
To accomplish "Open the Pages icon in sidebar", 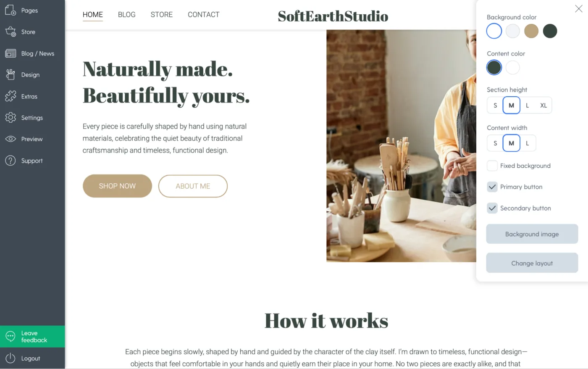I will coord(10,10).
